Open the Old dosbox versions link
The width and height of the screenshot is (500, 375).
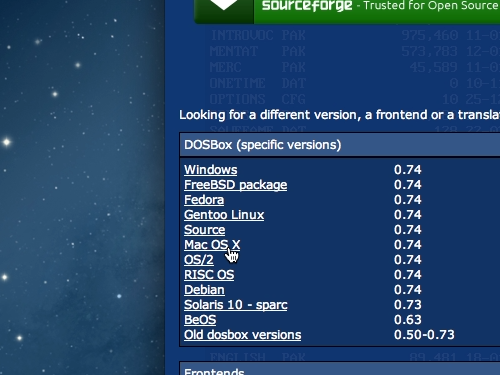coord(243,335)
